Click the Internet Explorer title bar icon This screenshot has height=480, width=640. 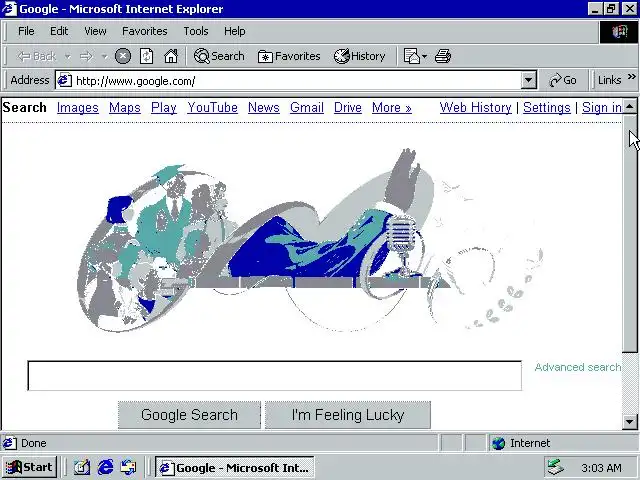point(9,9)
